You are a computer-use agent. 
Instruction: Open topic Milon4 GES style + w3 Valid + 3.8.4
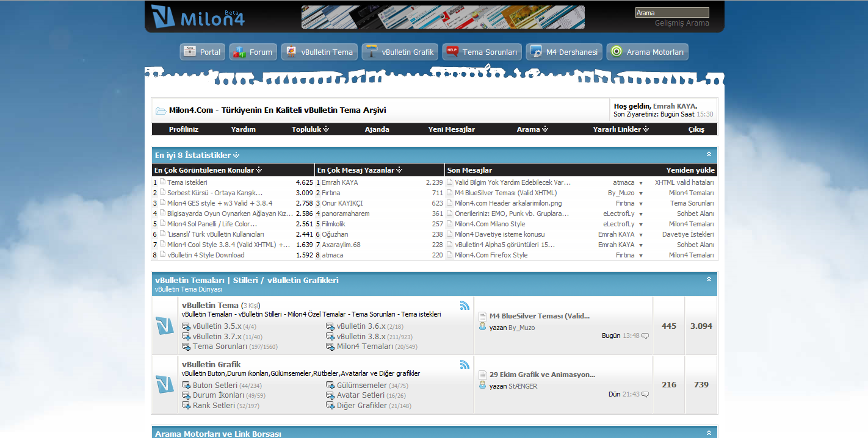[x=220, y=203]
